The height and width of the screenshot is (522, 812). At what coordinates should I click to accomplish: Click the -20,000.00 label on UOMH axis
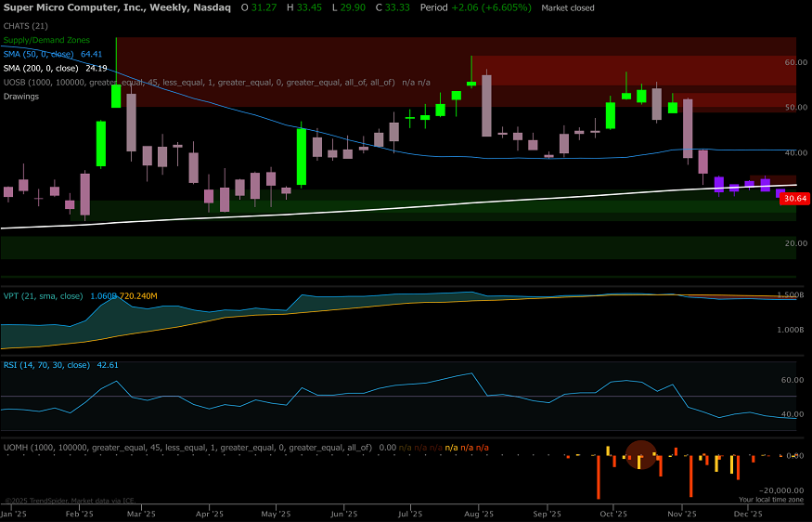tap(781, 490)
